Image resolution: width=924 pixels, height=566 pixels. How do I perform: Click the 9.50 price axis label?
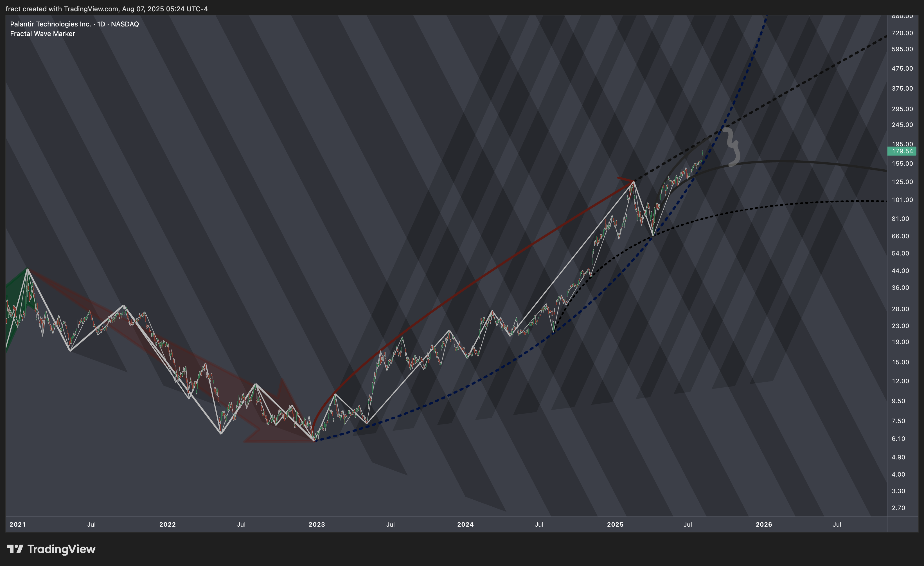tap(898, 401)
